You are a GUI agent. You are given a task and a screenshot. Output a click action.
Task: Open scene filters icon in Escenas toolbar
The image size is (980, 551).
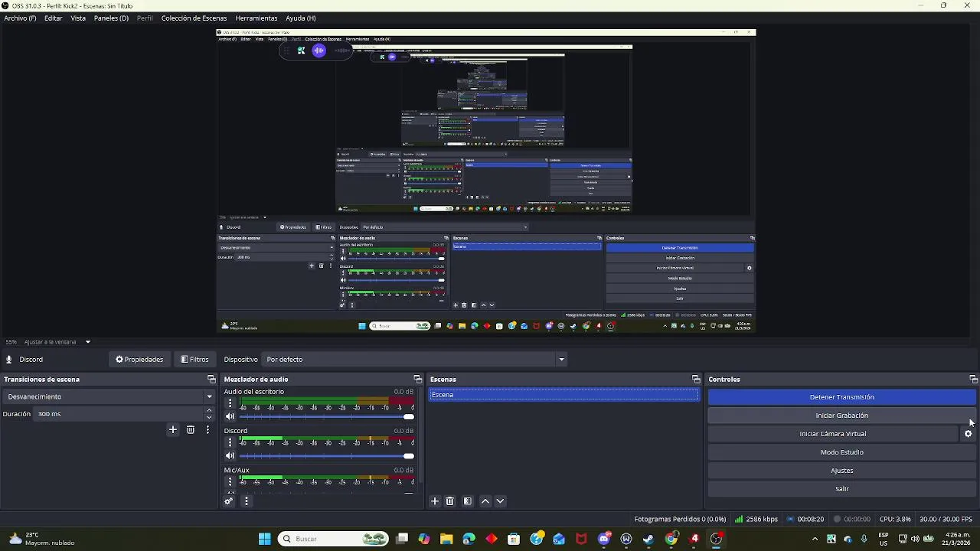point(468,501)
